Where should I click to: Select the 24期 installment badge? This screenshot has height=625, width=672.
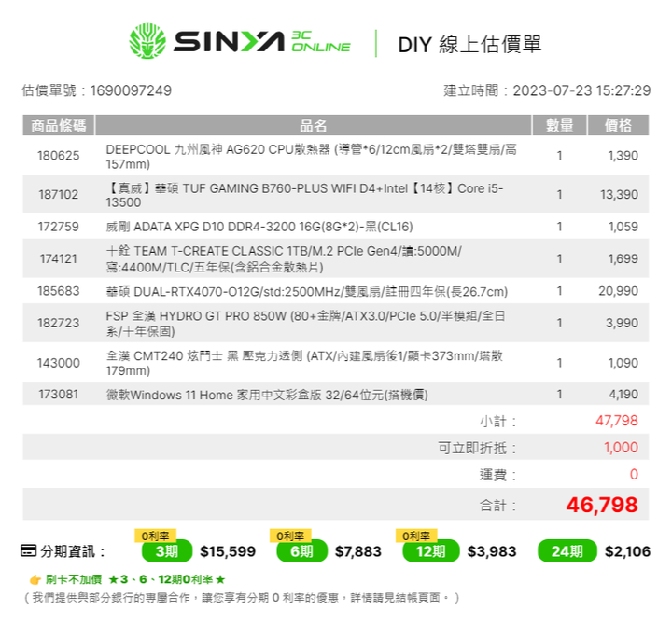point(567,551)
